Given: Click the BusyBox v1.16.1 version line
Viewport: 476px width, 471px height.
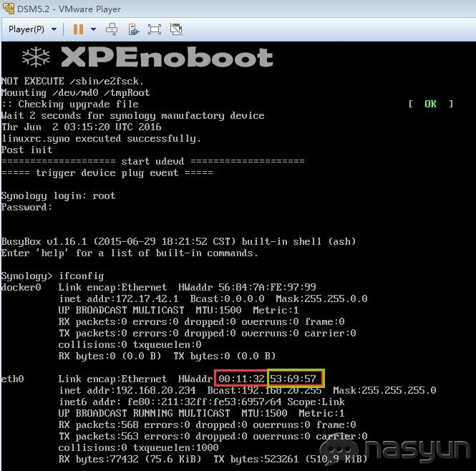Looking at the screenshot, I should click(x=178, y=242).
